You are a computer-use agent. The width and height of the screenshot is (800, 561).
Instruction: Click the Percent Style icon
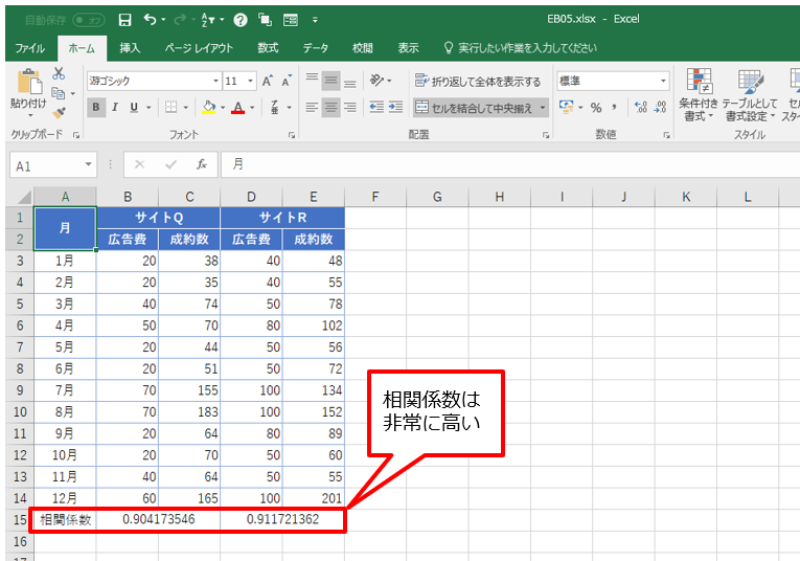click(x=596, y=107)
